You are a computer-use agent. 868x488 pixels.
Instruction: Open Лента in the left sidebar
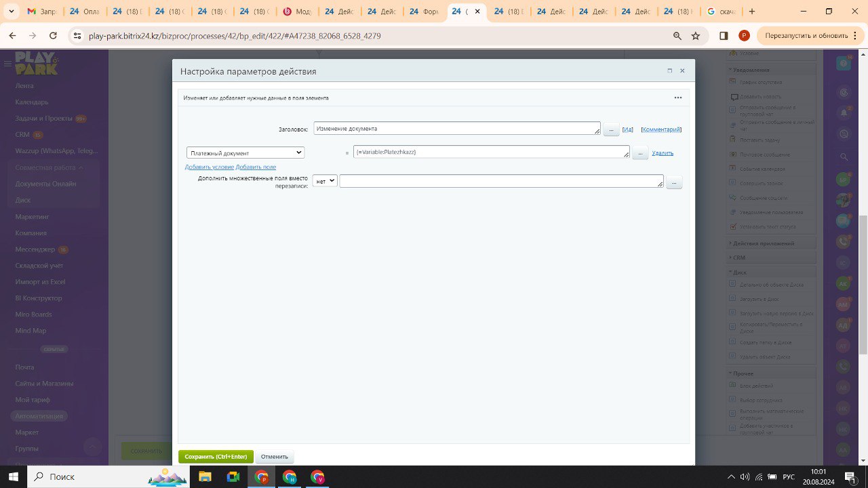tap(24, 86)
